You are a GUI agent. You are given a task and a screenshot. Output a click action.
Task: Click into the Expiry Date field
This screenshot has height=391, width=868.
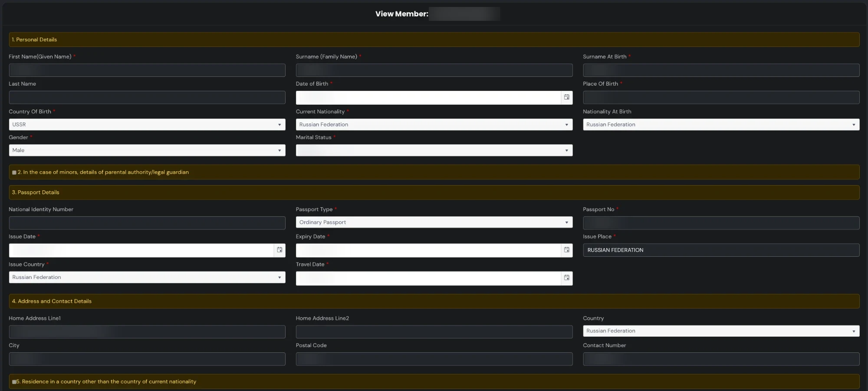click(428, 250)
